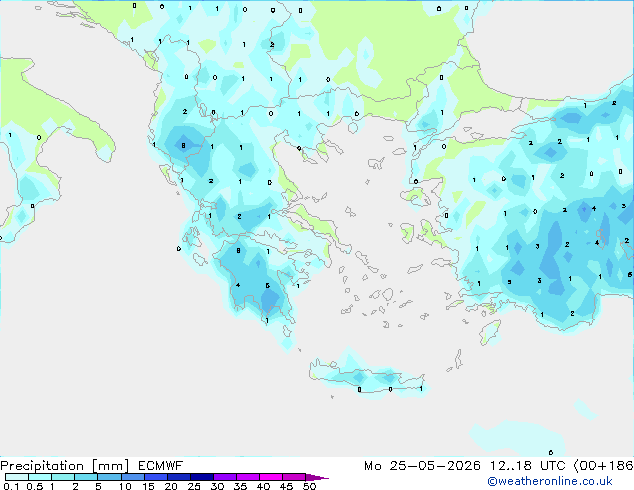The width and height of the screenshot is (634, 490).
Task: Select legend swatch between 10 and 15
Action: pyautogui.click(x=133, y=477)
